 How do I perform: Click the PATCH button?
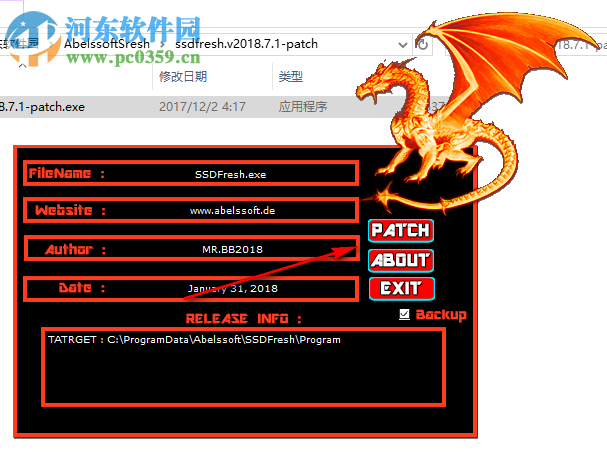tap(401, 231)
